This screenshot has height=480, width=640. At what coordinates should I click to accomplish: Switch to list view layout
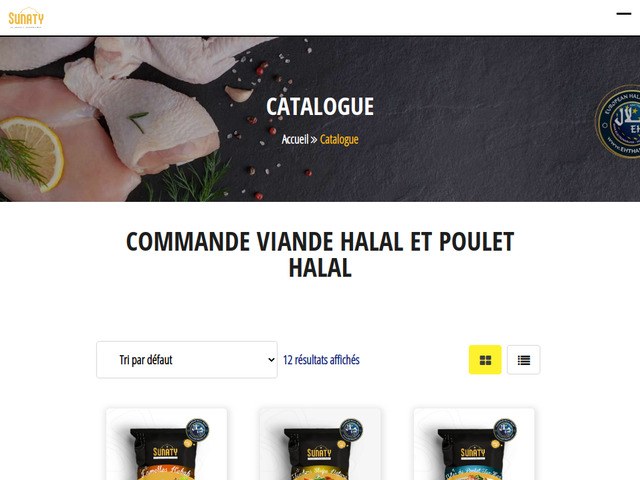(524, 360)
